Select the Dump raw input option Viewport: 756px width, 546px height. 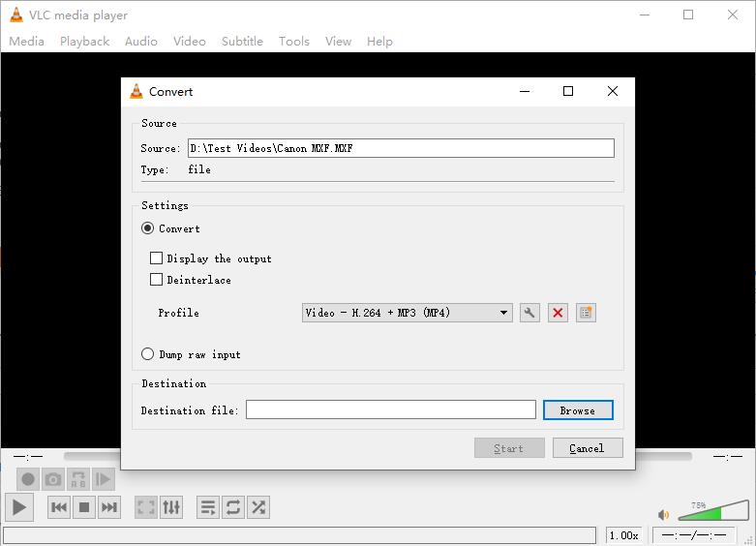(x=147, y=354)
